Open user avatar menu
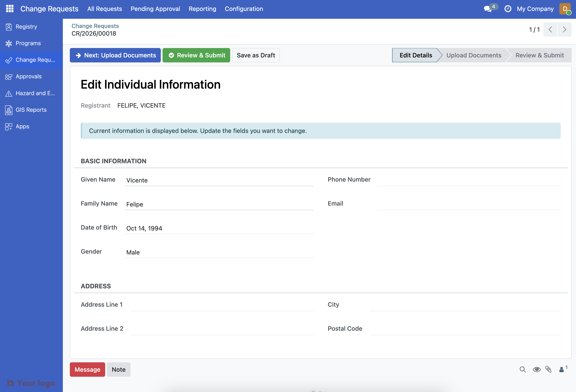This screenshot has width=576, height=392. click(x=565, y=9)
